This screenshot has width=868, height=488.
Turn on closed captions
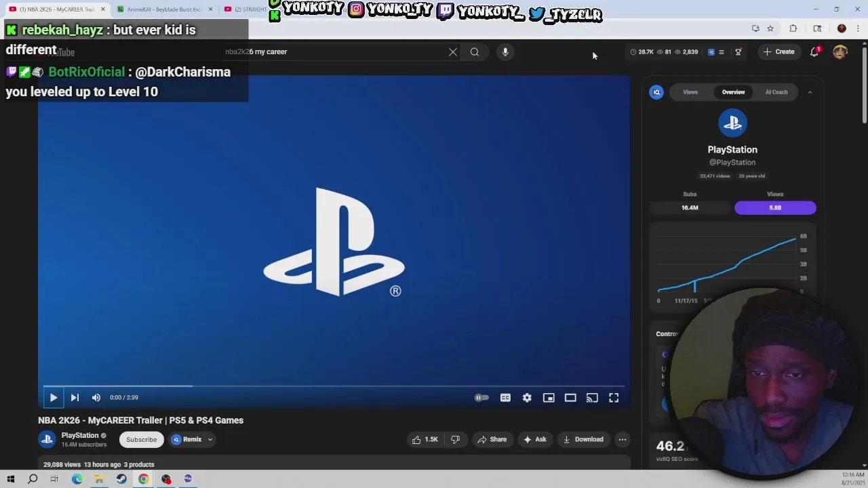505,398
